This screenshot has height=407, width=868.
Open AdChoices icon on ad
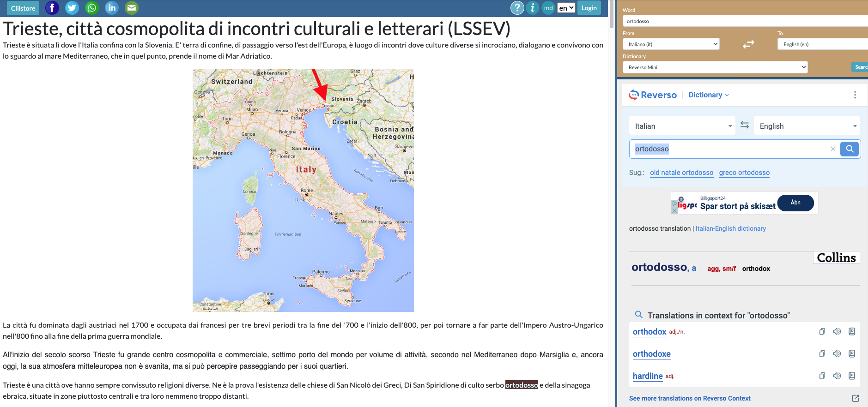click(674, 203)
